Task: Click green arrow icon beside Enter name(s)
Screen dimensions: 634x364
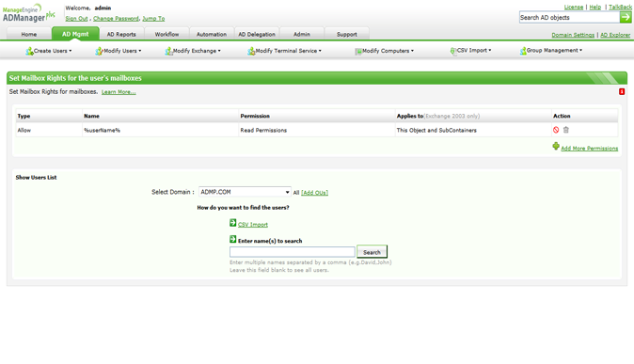Action: click(x=233, y=239)
